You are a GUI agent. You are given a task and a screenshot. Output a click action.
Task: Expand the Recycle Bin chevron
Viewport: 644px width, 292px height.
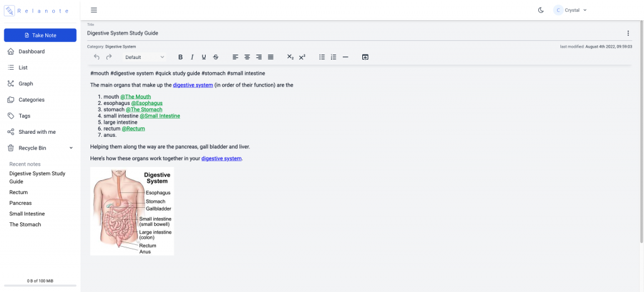point(71,148)
